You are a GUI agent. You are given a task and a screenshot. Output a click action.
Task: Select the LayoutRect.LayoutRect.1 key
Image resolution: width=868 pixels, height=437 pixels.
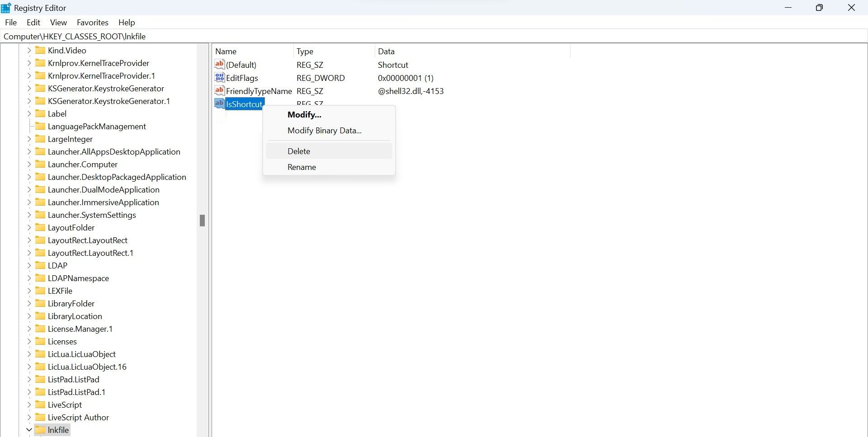tap(90, 253)
